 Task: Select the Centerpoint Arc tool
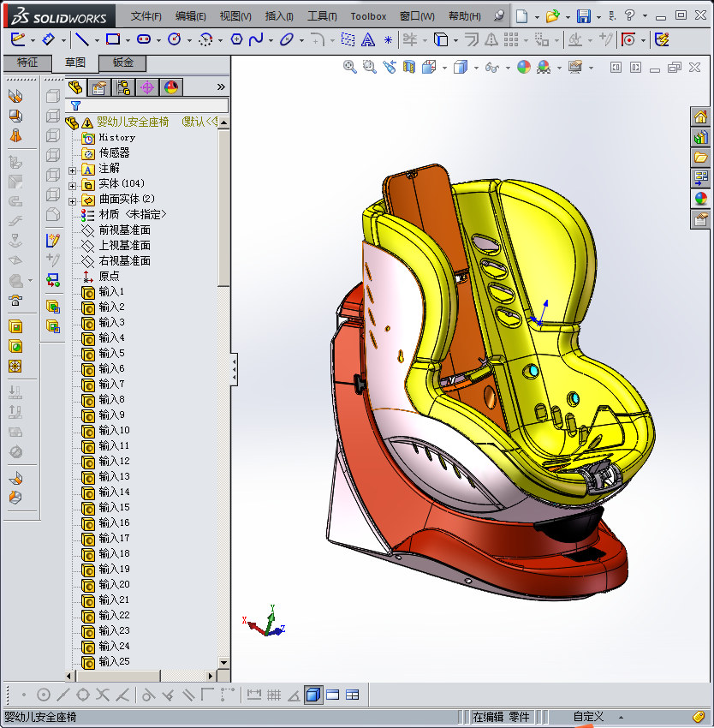(x=205, y=40)
